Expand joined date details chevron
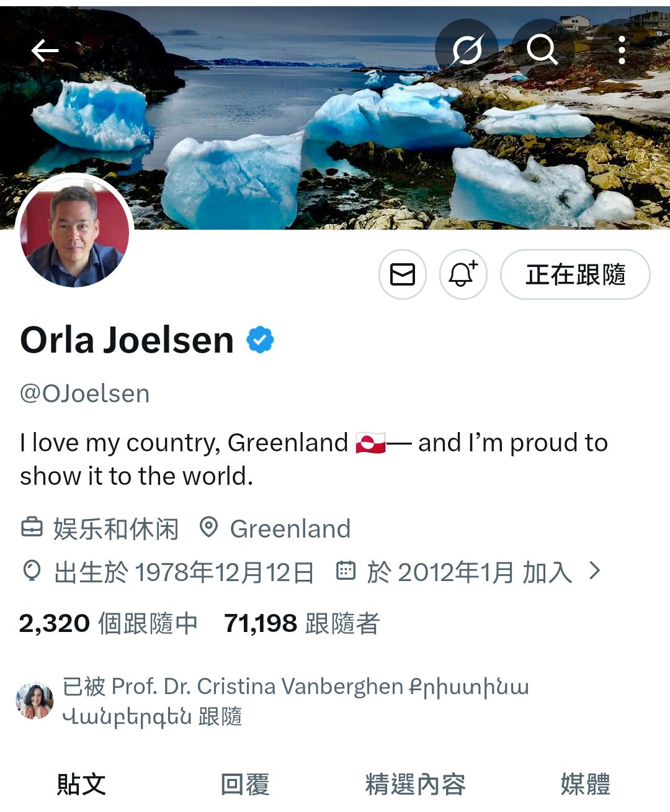The height and width of the screenshot is (812, 670). pyautogui.click(x=594, y=571)
